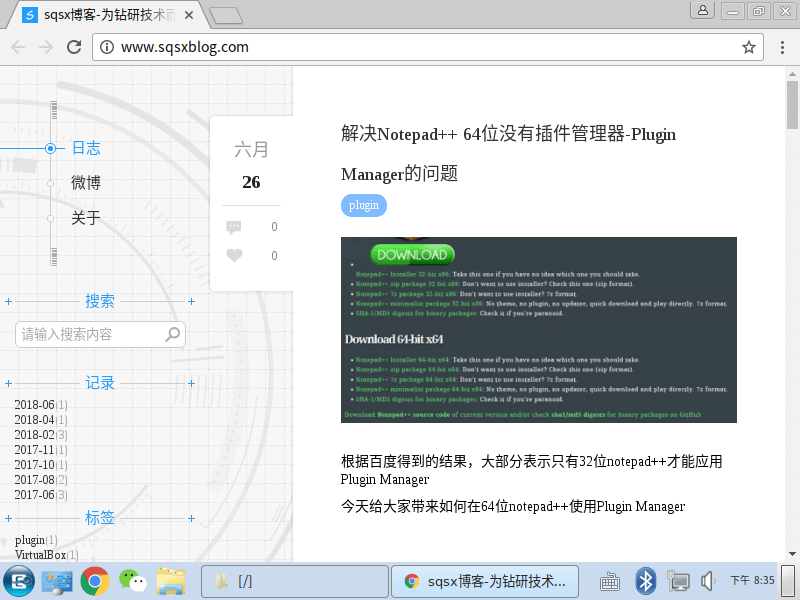Open the Notepad++ Plugin Manager post title
Screen dimensions: 800x600
(x=508, y=154)
